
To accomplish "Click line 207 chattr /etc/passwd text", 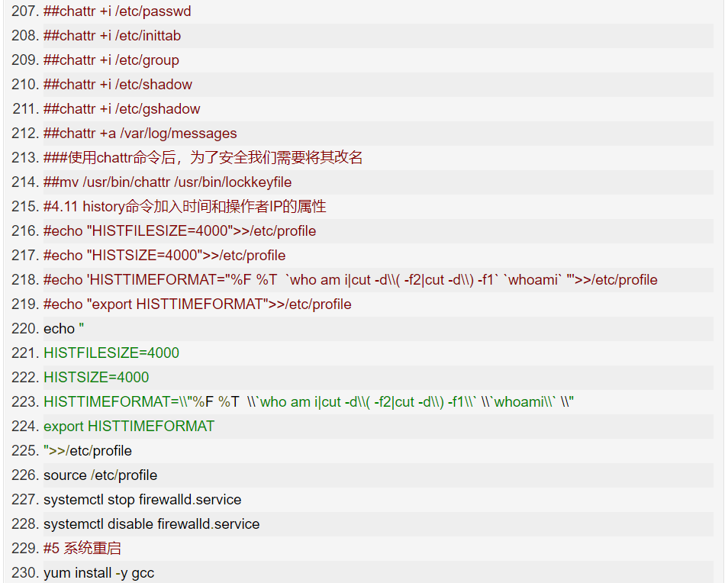I will point(117,11).
